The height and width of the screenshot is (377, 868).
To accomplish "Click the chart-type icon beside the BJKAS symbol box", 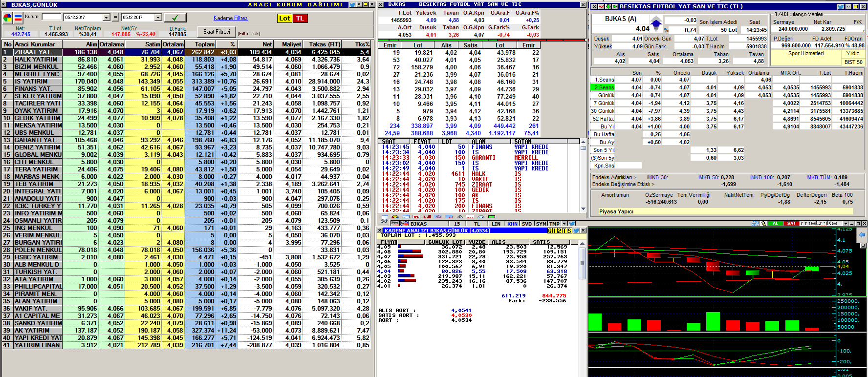I will pyautogui.click(x=404, y=224).
